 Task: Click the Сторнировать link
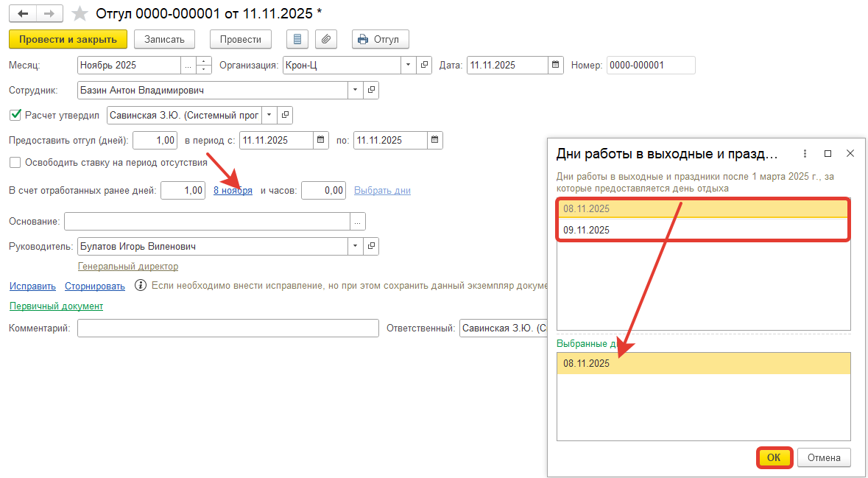[x=95, y=286]
